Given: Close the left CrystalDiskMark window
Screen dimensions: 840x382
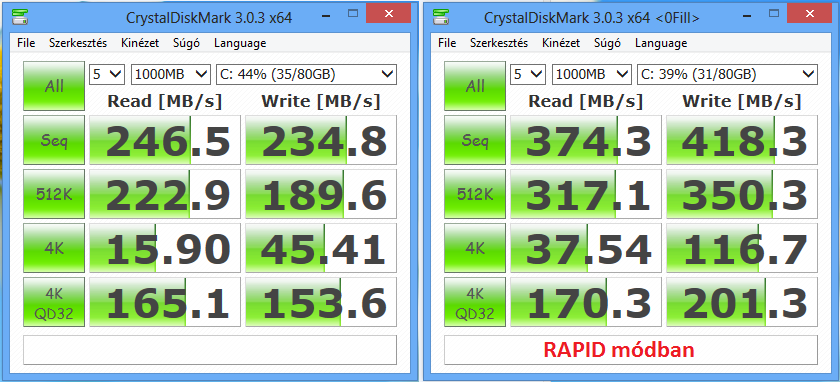Looking at the screenshot, I should tap(388, 13).
